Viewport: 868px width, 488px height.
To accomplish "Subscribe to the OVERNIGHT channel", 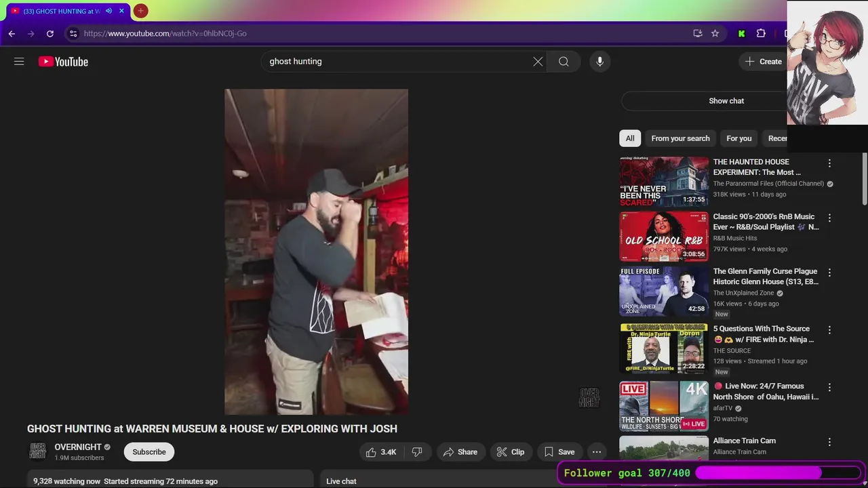I will point(149,452).
